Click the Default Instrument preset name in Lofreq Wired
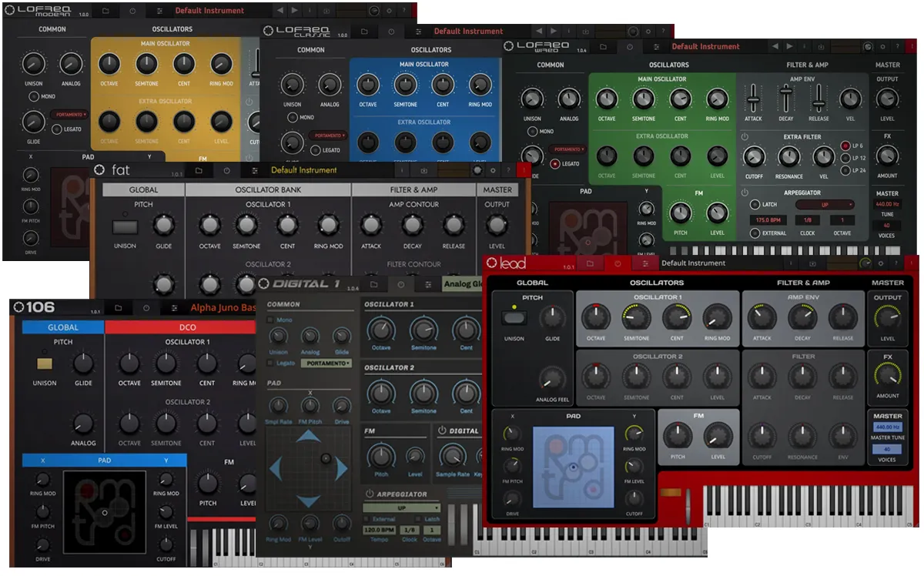 point(706,46)
